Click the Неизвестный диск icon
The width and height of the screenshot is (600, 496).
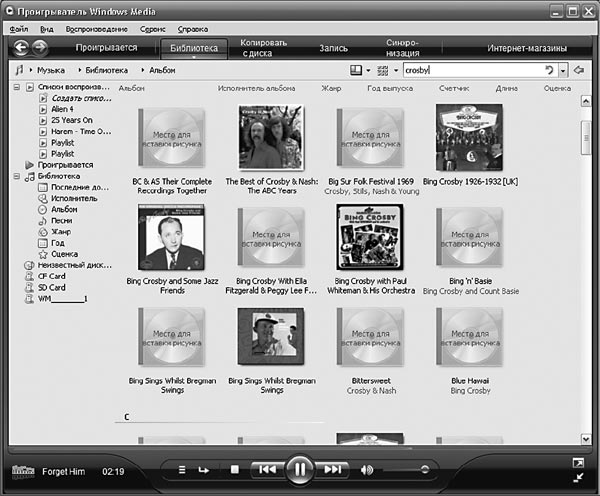pos(29,265)
